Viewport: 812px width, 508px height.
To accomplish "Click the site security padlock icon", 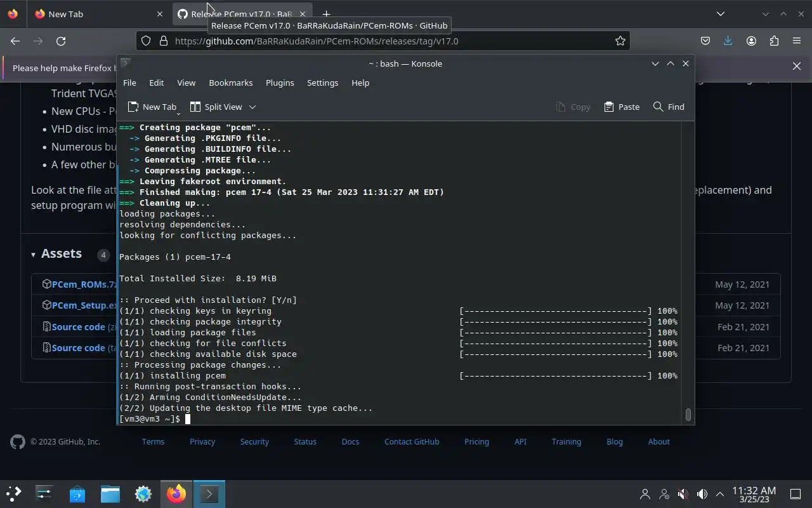I will [164, 41].
